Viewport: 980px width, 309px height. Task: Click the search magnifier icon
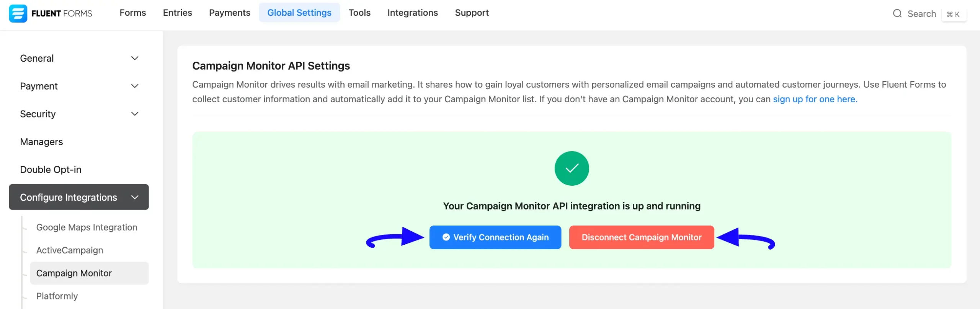pyautogui.click(x=897, y=14)
